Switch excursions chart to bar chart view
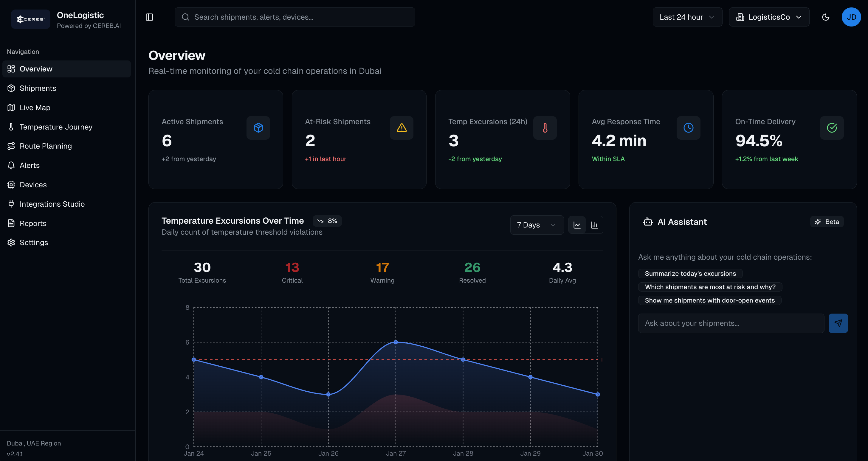The width and height of the screenshot is (868, 461). [x=594, y=225]
